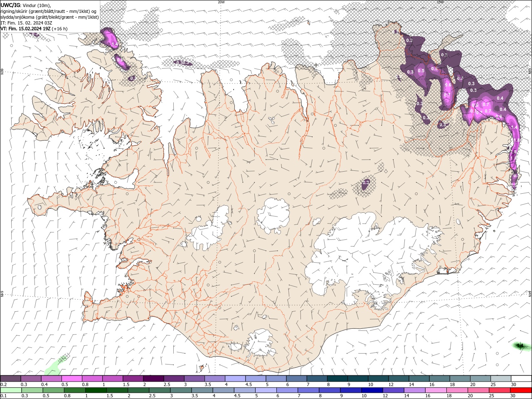The image size is (532, 399).
Task: Click the rain scale swatch between 2 and 2.5
Action: point(138,390)
